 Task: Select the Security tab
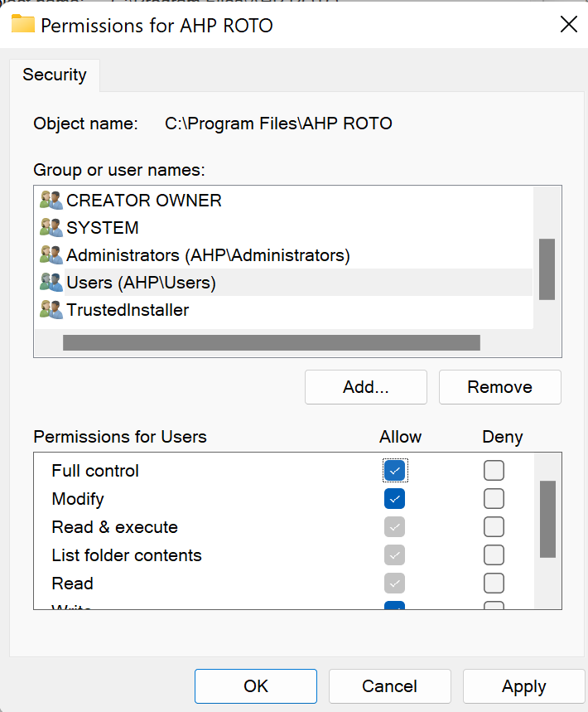(x=55, y=75)
